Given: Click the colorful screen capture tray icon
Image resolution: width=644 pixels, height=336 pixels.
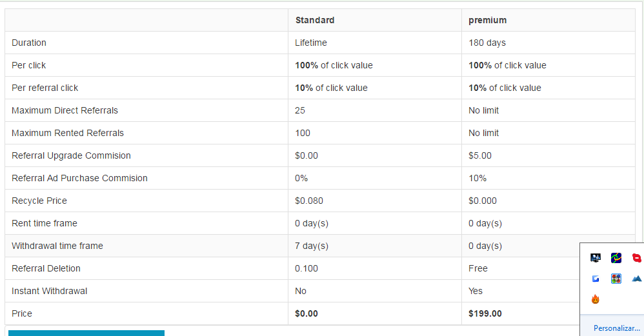Looking at the screenshot, I should tap(616, 279).
